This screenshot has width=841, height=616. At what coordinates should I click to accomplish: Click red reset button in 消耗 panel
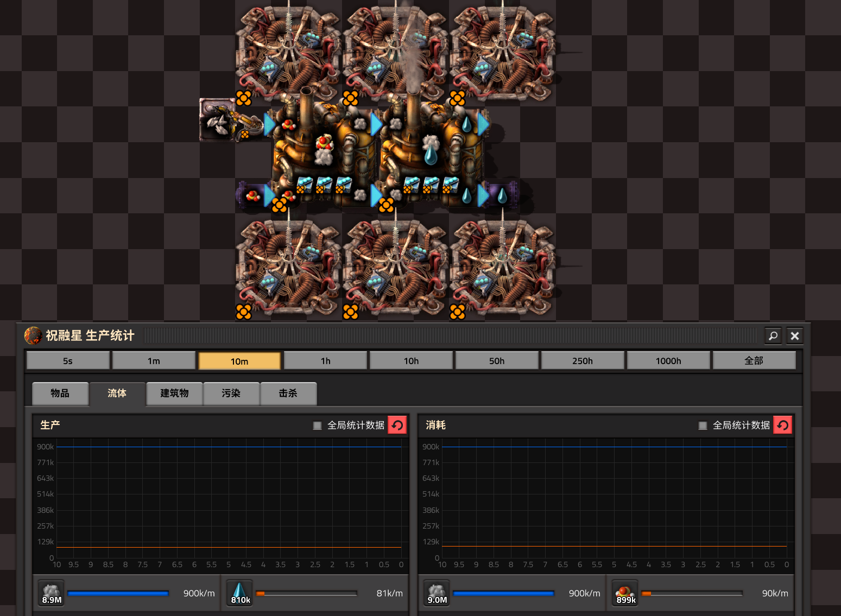783,425
